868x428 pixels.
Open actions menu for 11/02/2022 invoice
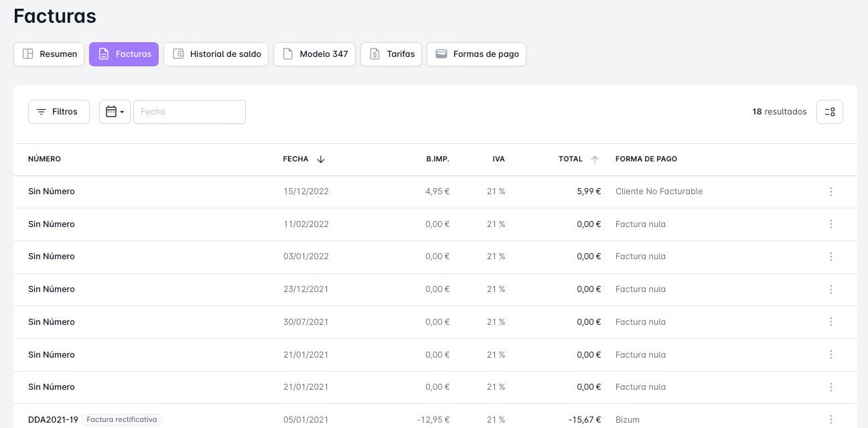pyautogui.click(x=830, y=224)
